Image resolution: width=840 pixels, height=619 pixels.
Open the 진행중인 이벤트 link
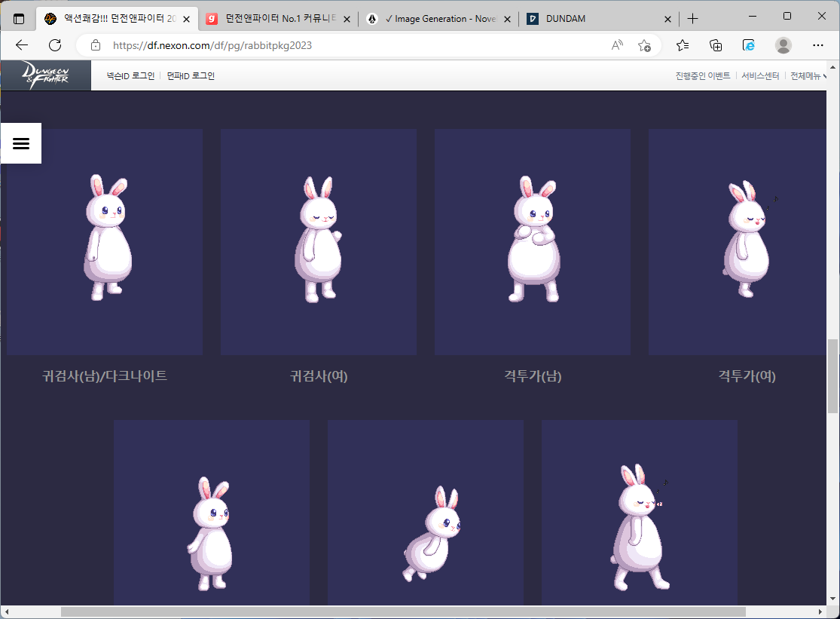click(x=702, y=76)
